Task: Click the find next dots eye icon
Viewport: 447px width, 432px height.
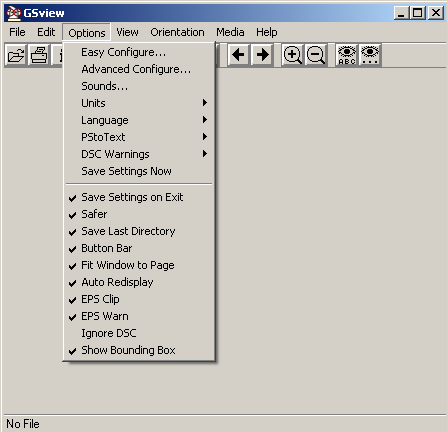Action: (x=370, y=55)
